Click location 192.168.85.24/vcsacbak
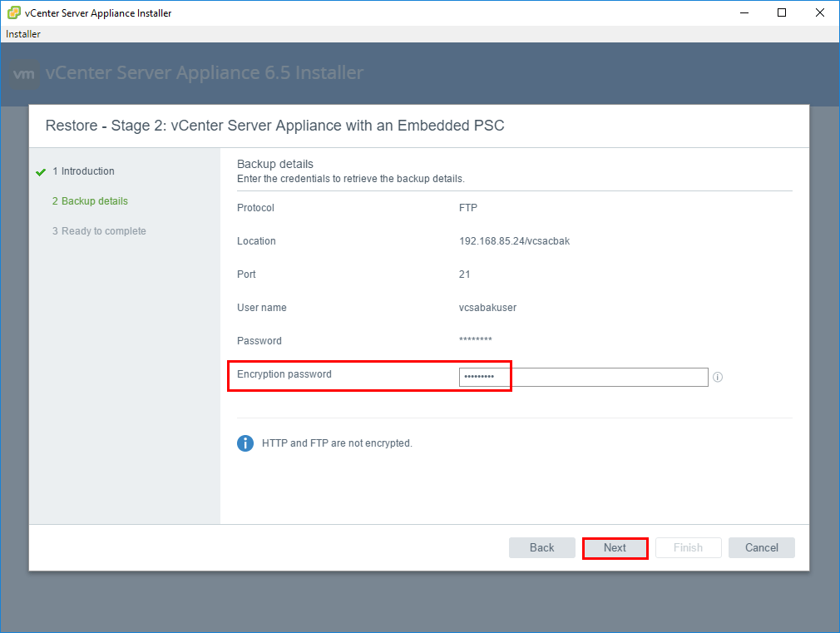Image resolution: width=840 pixels, height=633 pixels. click(514, 241)
